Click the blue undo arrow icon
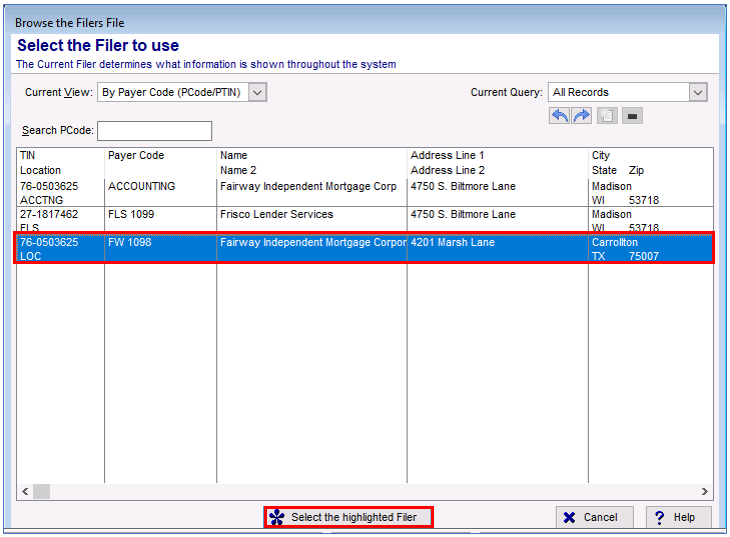 [559, 116]
